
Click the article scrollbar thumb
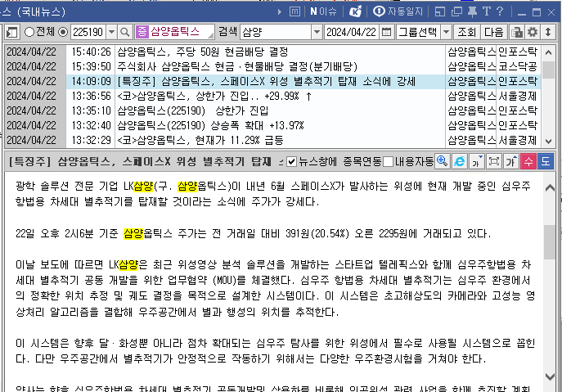coord(550,242)
